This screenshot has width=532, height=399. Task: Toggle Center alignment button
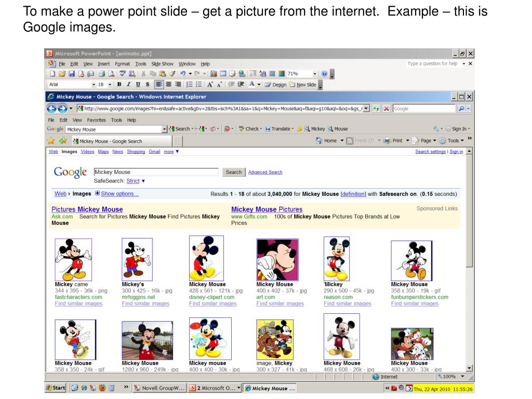pos(168,84)
